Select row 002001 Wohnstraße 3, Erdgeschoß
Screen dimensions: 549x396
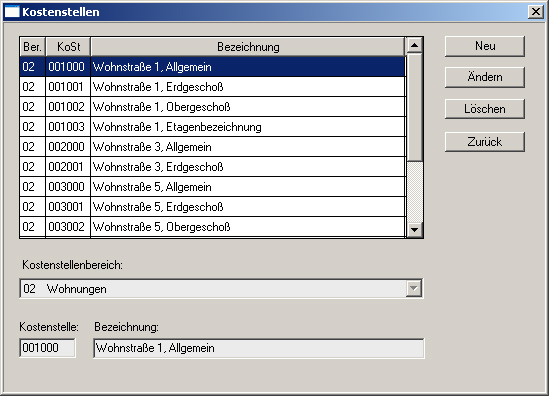click(212, 167)
